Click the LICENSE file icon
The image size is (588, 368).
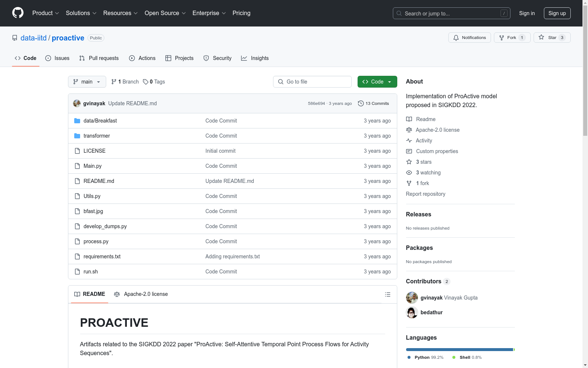coord(77,151)
